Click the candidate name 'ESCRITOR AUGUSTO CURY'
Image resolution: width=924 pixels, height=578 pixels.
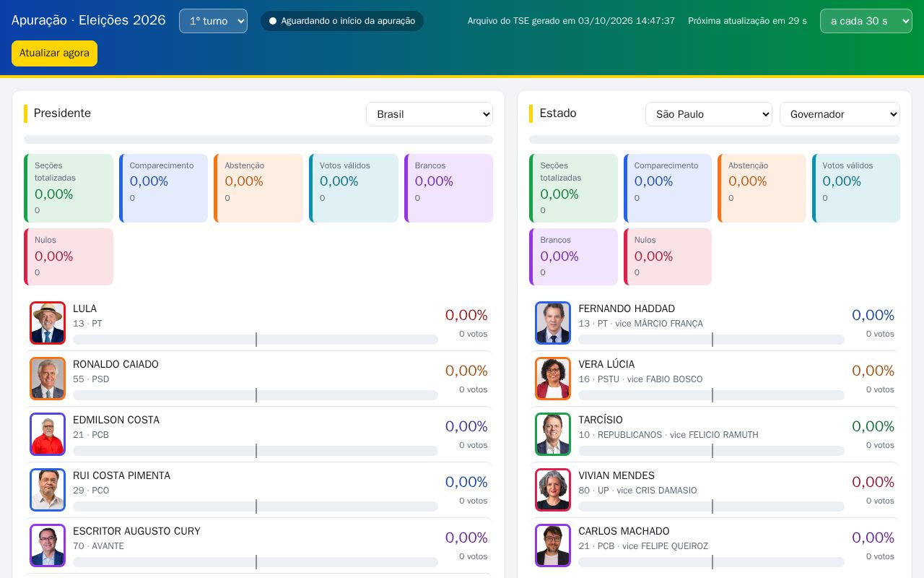click(x=136, y=531)
